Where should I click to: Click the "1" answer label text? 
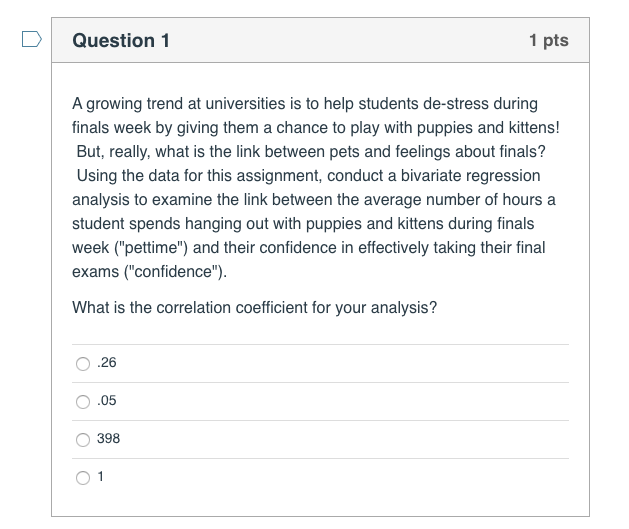pos(101,477)
